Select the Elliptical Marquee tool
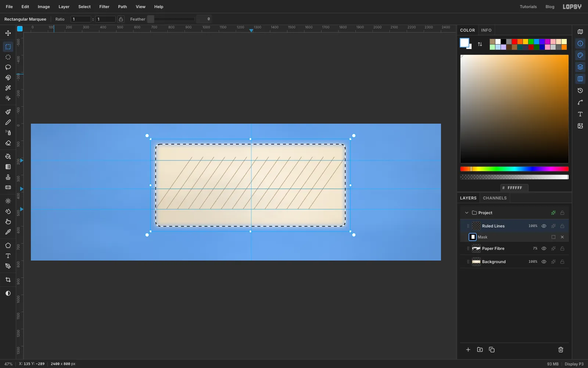Screen dimensions: 588x368 point(8,57)
